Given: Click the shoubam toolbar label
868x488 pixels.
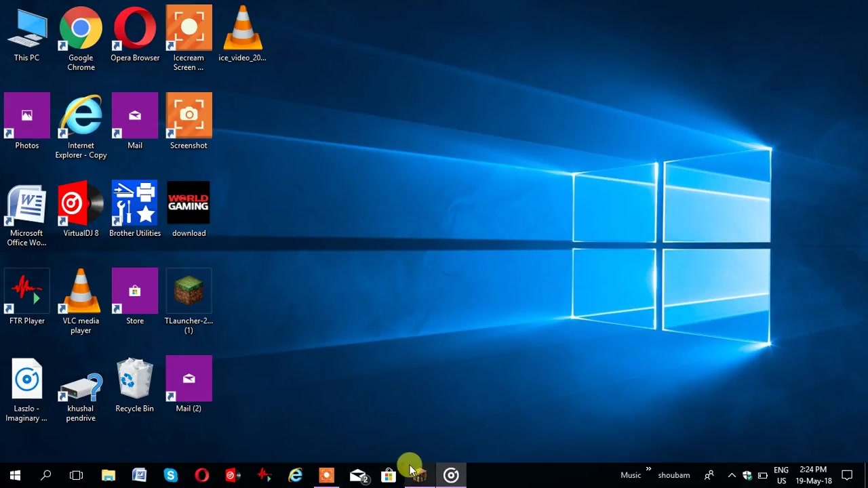Looking at the screenshot, I should [x=674, y=475].
